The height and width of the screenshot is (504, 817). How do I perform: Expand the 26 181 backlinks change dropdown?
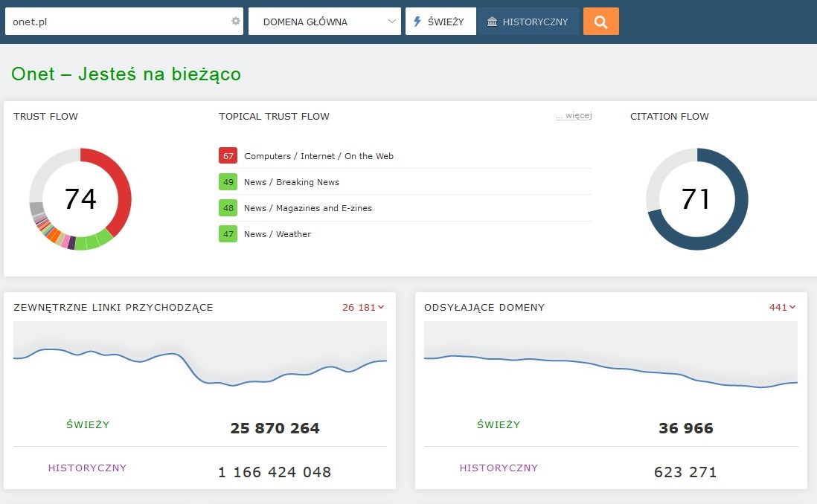(363, 307)
